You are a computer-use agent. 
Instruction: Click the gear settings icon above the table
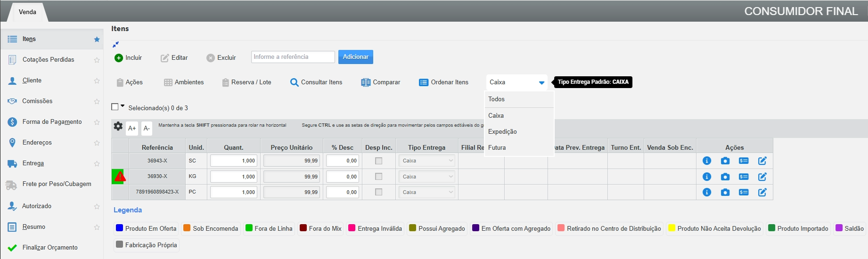[x=118, y=126]
